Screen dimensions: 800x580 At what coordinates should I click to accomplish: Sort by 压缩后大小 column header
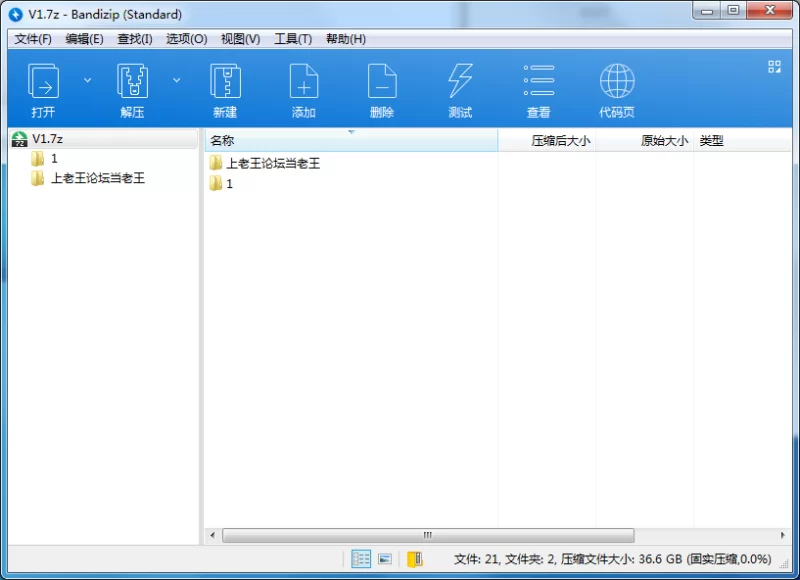coord(546,140)
